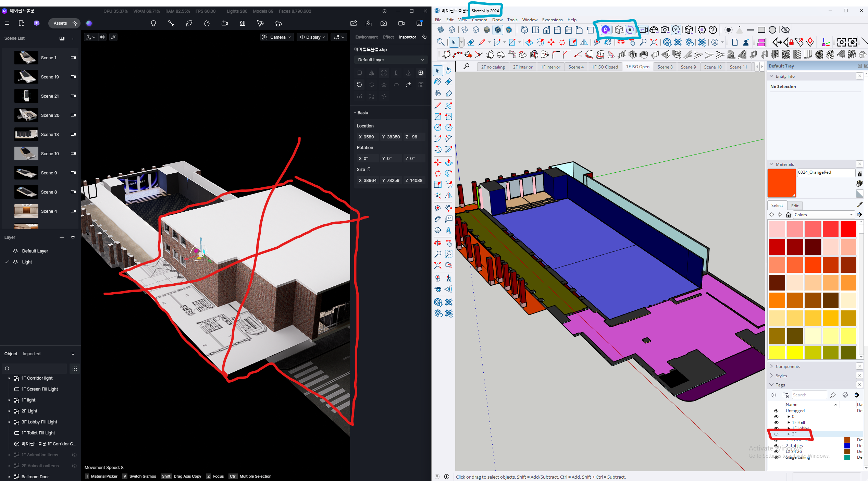Image resolution: width=868 pixels, height=481 pixels.
Task: Click the sample paint eyedropper icon
Action: (859, 205)
